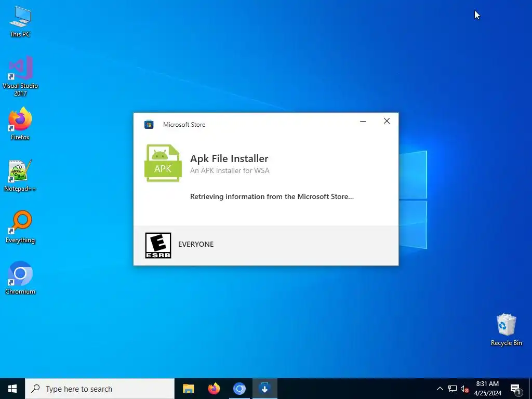The height and width of the screenshot is (399, 532).
Task: Open Notepad++ desktop shortcut
Action: point(20,176)
